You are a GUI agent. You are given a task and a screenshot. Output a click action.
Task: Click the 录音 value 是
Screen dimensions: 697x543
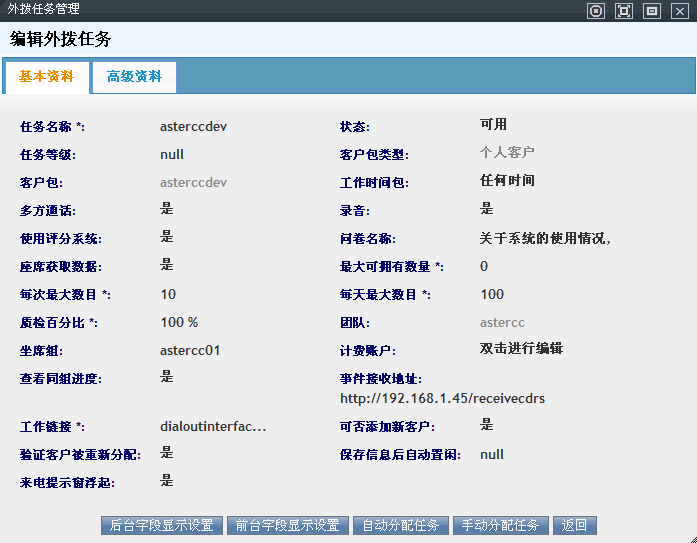point(487,209)
